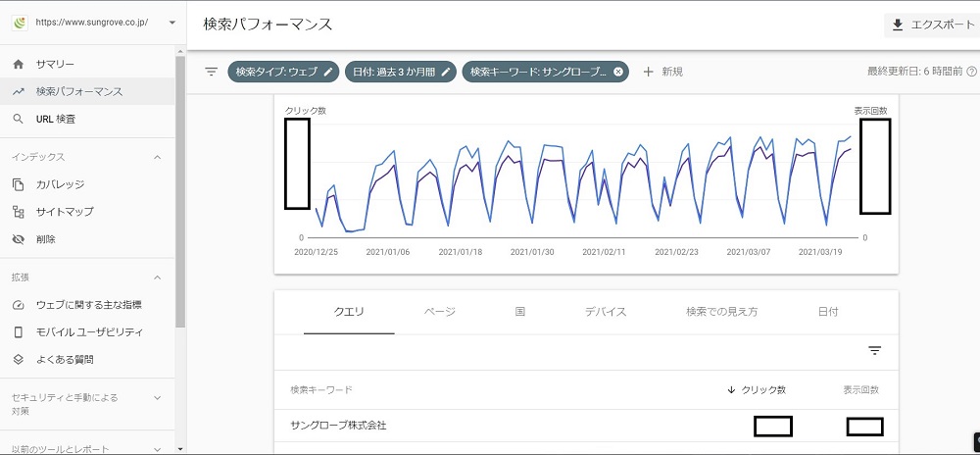
Task: Click the sidebar vertical scrollbar thumb
Action: click(180, 191)
